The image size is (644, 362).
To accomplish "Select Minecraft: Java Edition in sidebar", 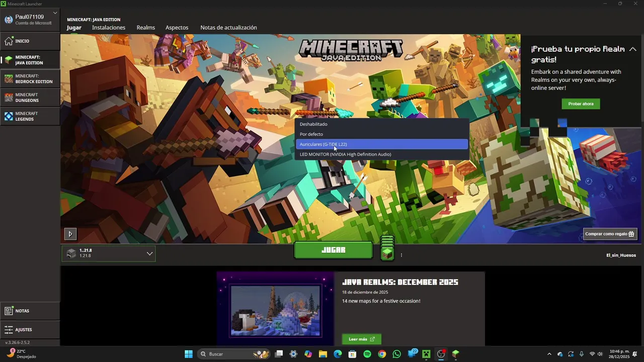I will tap(30, 60).
